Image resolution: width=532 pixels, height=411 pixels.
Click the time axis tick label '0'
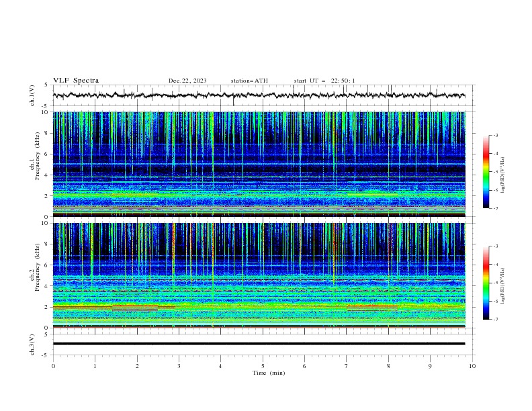(x=53, y=366)
